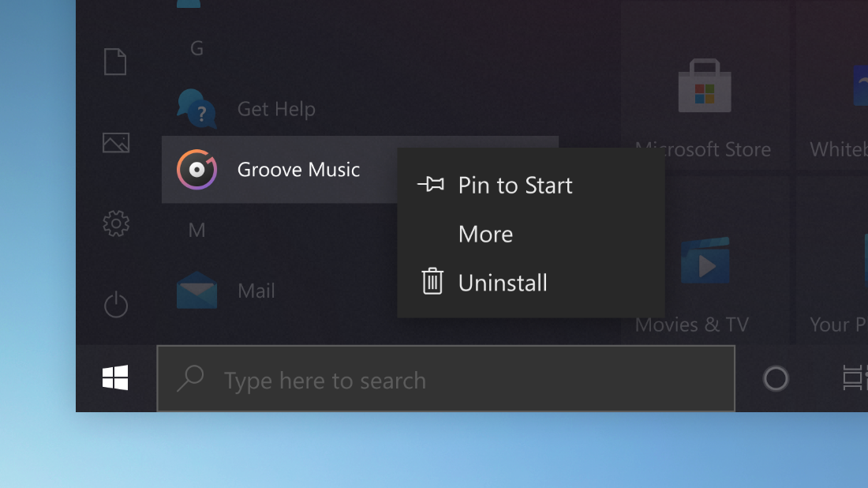The width and height of the screenshot is (868, 488).
Task: Click the Cortana circle icon on taskbar
Action: (x=776, y=379)
